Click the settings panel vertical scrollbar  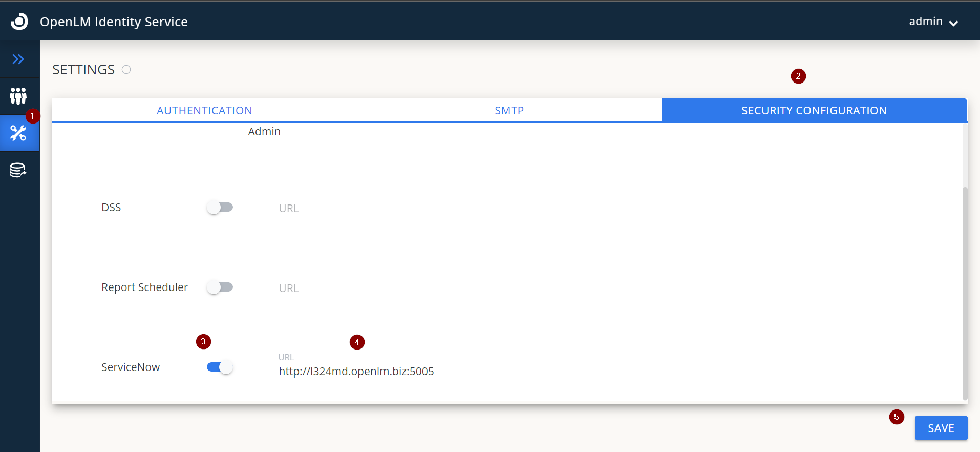(x=965, y=292)
